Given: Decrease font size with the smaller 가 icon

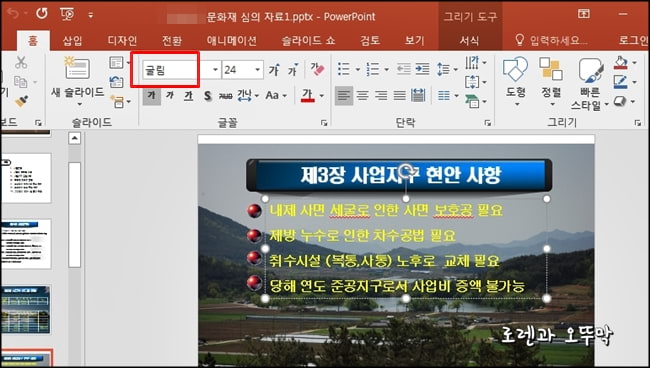Looking at the screenshot, I should (x=293, y=70).
